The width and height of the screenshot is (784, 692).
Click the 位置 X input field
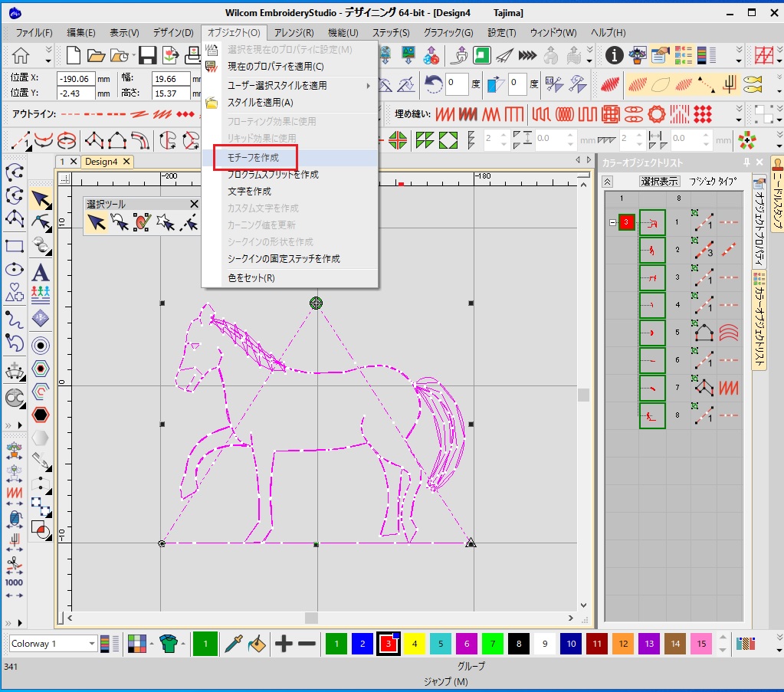click(76, 78)
